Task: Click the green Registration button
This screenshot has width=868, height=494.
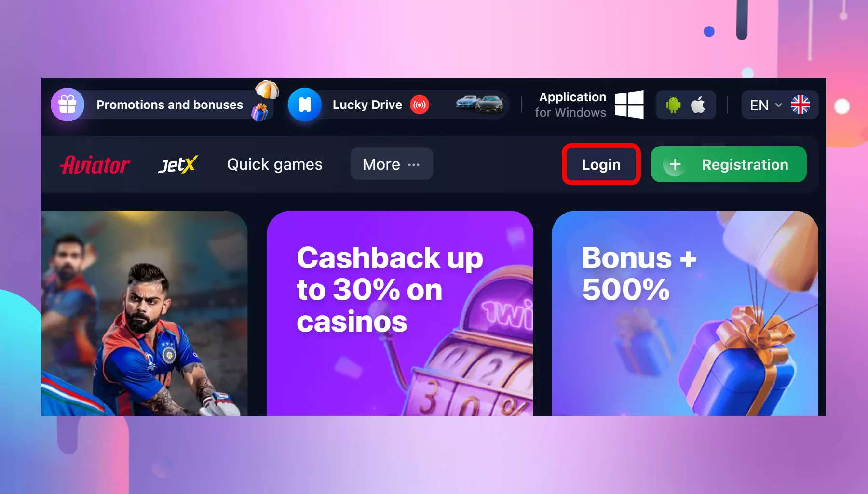Action: coord(729,164)
